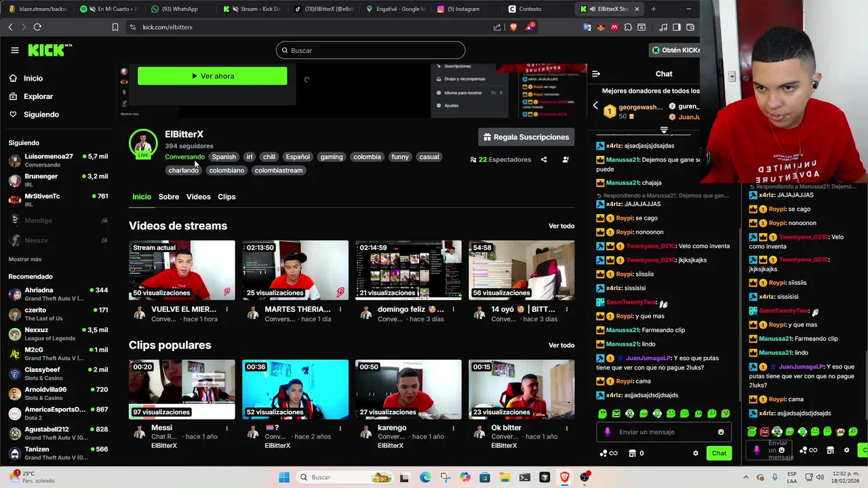Toggle notifications for Mendigo channel
868x488 pixels.
(x=104, y=220)
